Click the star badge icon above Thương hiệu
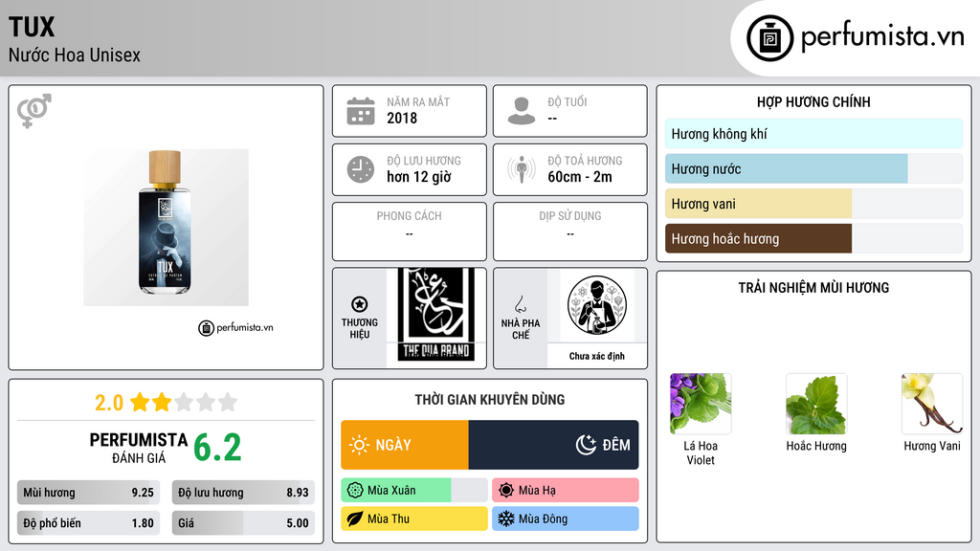The height and width of the screenshot is (551, 980). (360, 304)
